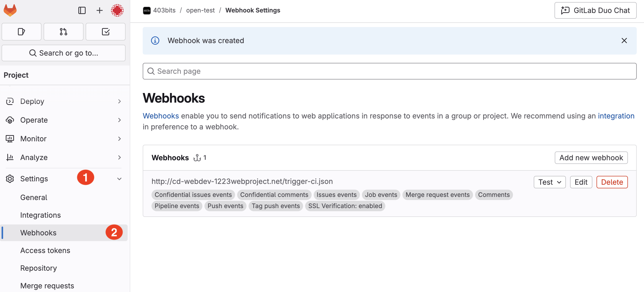The width and height of the screenshot is (644, 292).
Task: Open Integrations settings
Action: [x=64, y=215]
